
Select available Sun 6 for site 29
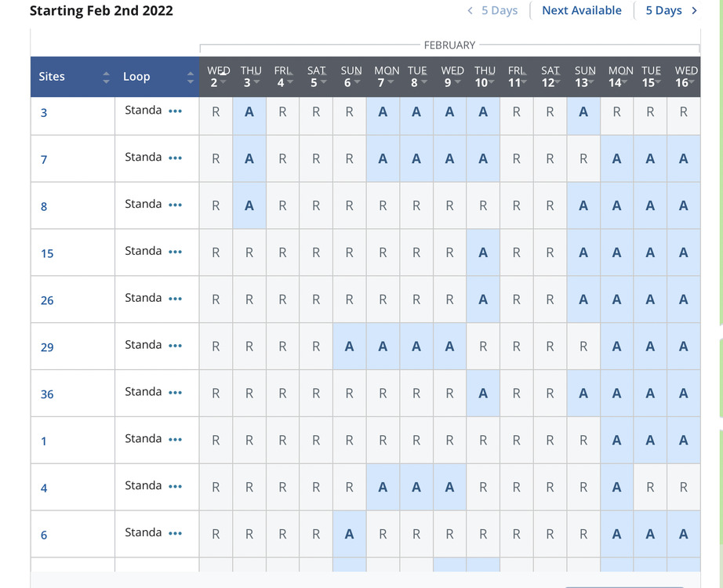(x=349, y=347)
